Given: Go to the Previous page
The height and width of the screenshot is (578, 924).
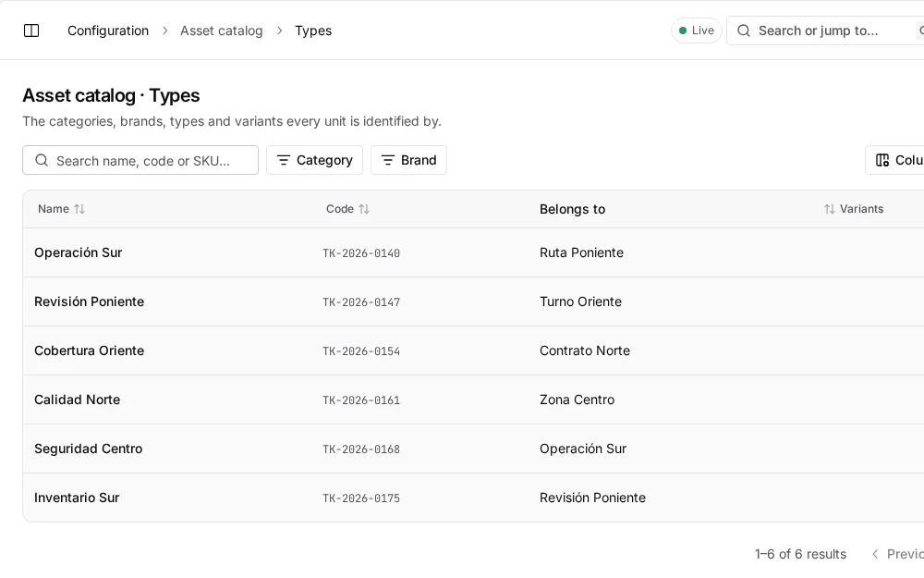Looking at the screenshot, I should pyautogui.click(x=897, y=554).
